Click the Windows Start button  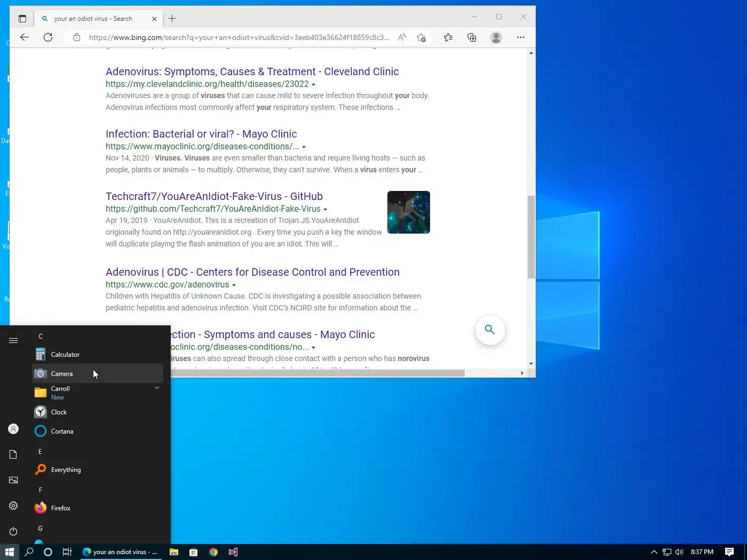click(x=10, y=552)
